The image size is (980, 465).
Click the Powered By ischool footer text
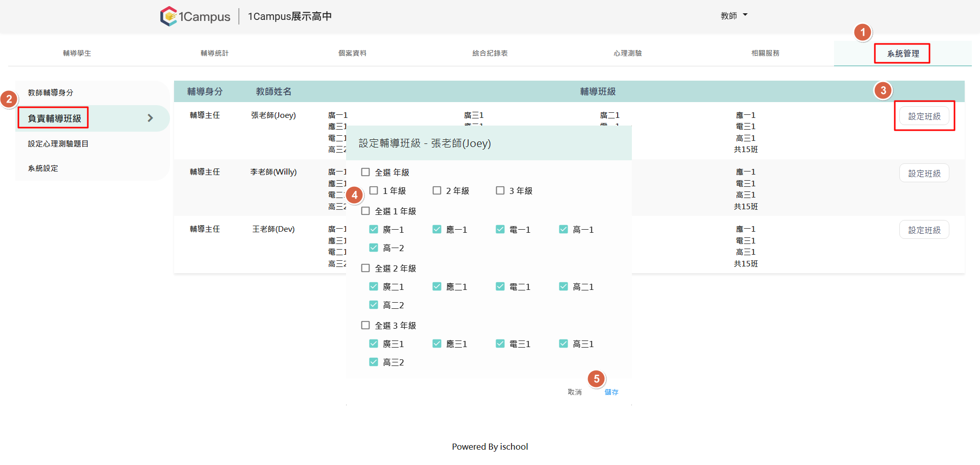[x=490, y=447]
